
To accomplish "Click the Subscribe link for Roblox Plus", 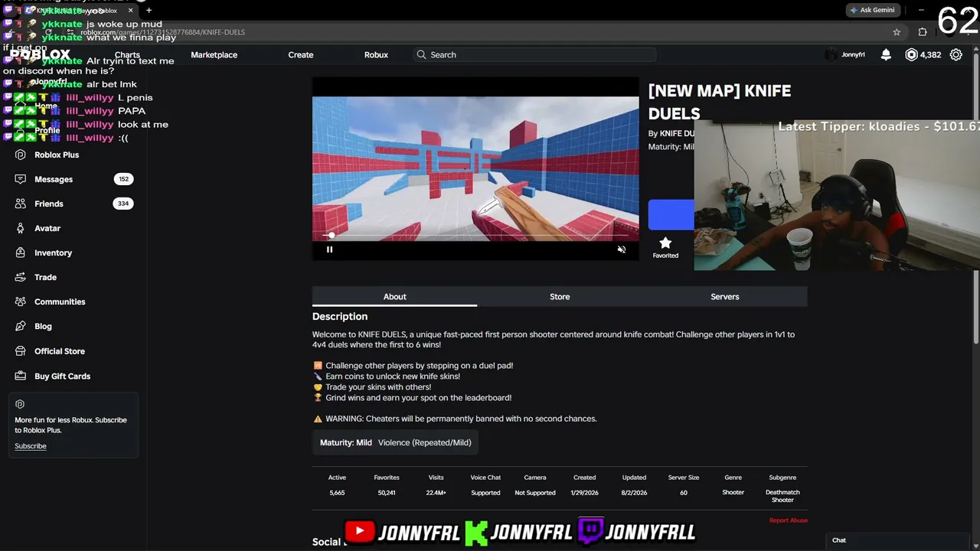I will point(31,446).
